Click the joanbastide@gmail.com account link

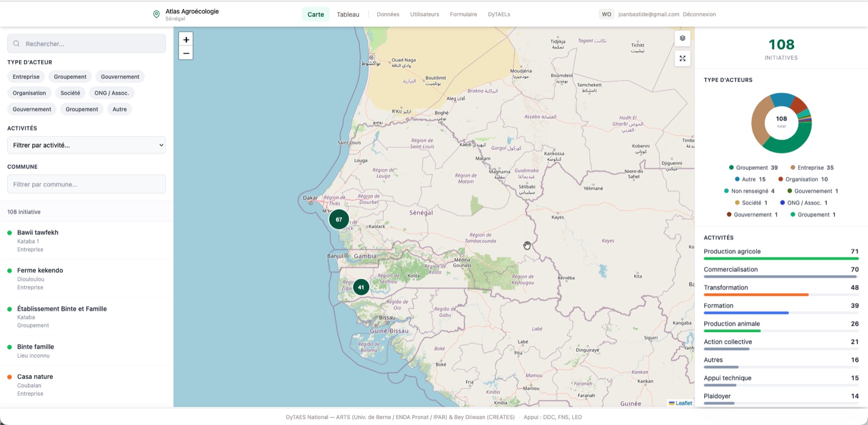pos(649,15)
